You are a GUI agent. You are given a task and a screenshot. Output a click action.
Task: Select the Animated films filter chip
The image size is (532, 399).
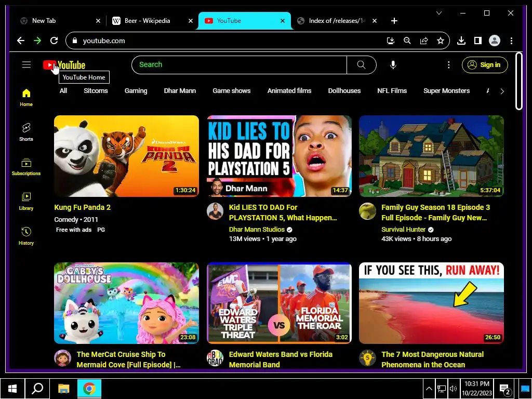point(289,90)
